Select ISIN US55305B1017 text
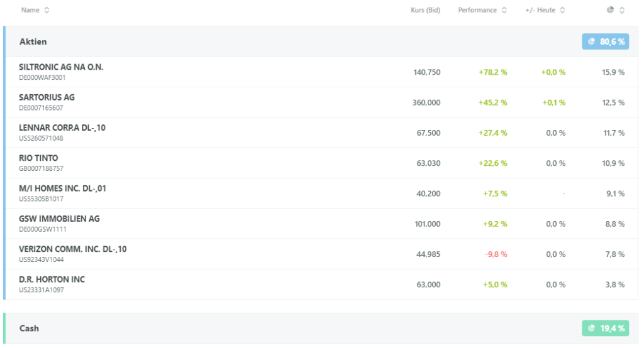The height and width of the screenshot is (348, 644). click(x=41, y=199)
